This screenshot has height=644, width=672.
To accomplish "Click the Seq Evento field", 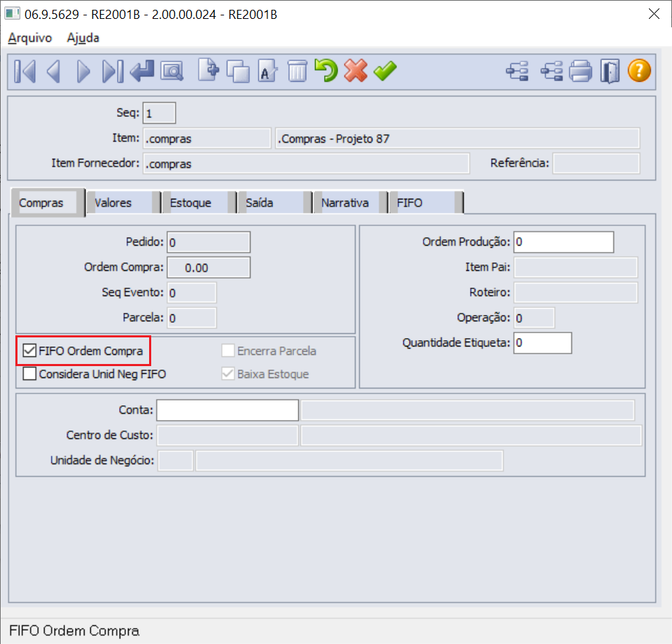I will coord(192,293).
